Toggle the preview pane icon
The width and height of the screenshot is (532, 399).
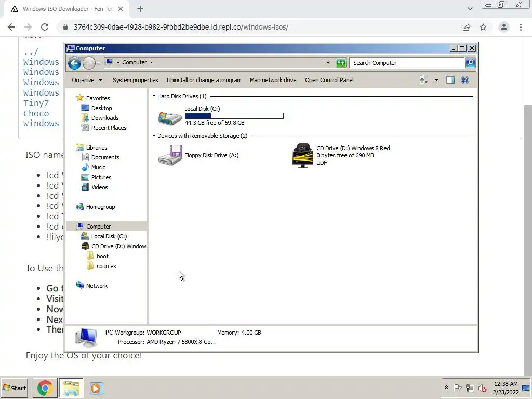tap(450, 80)
